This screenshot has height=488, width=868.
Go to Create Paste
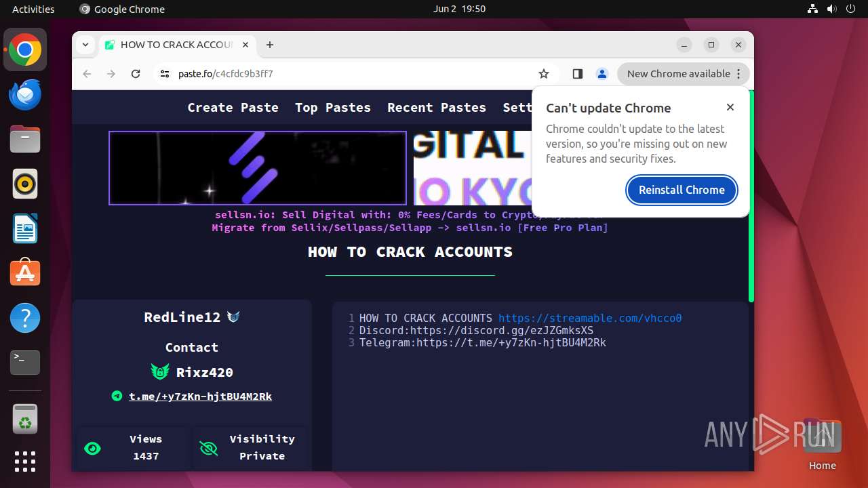233,107
